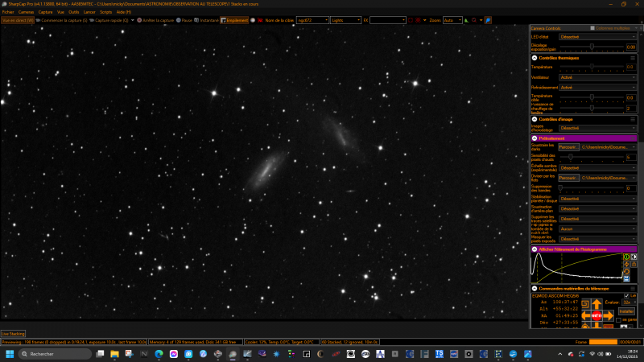Open the Capture menu
The width and height of the screenshot is (644, 362).
click(x=46, y=12)
